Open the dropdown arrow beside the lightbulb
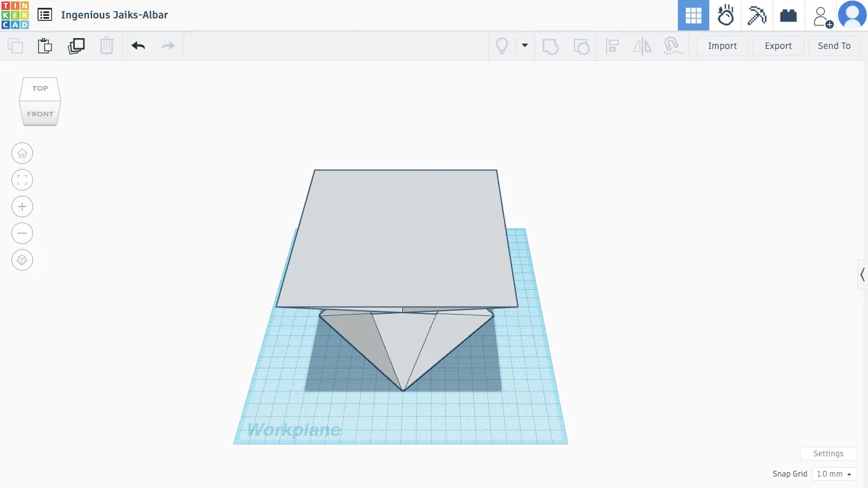The height and width of the screenshot is (488, 868). pyautogui.click(x=525, y=46)
